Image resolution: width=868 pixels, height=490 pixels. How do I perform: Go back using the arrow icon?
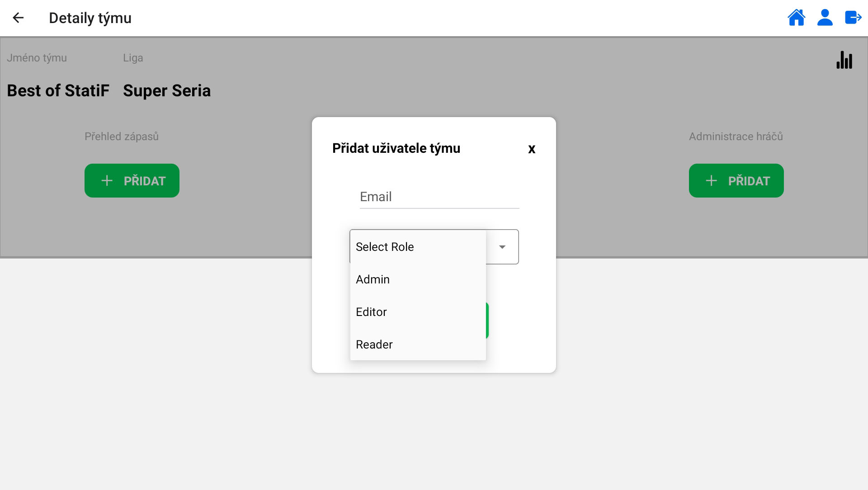(x=18, y=18)
